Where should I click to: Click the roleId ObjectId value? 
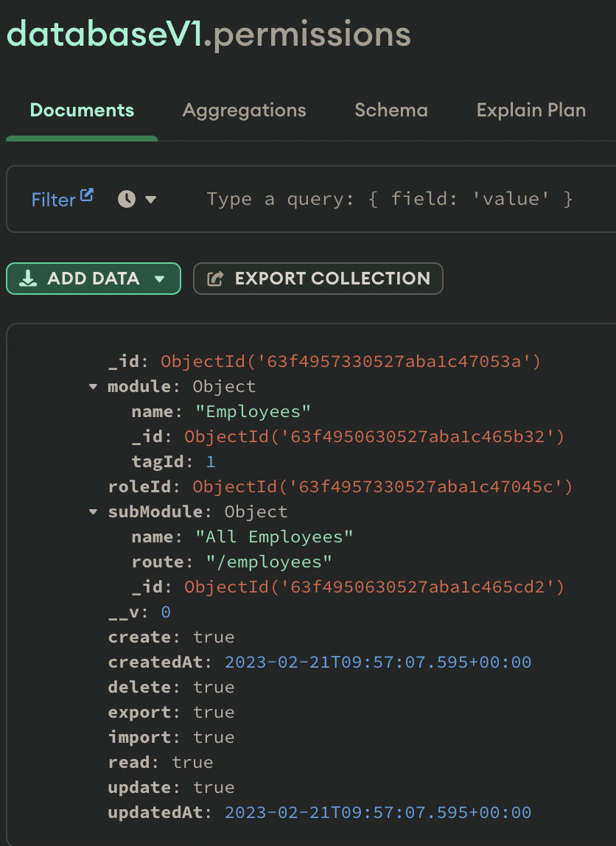[382, 487]
